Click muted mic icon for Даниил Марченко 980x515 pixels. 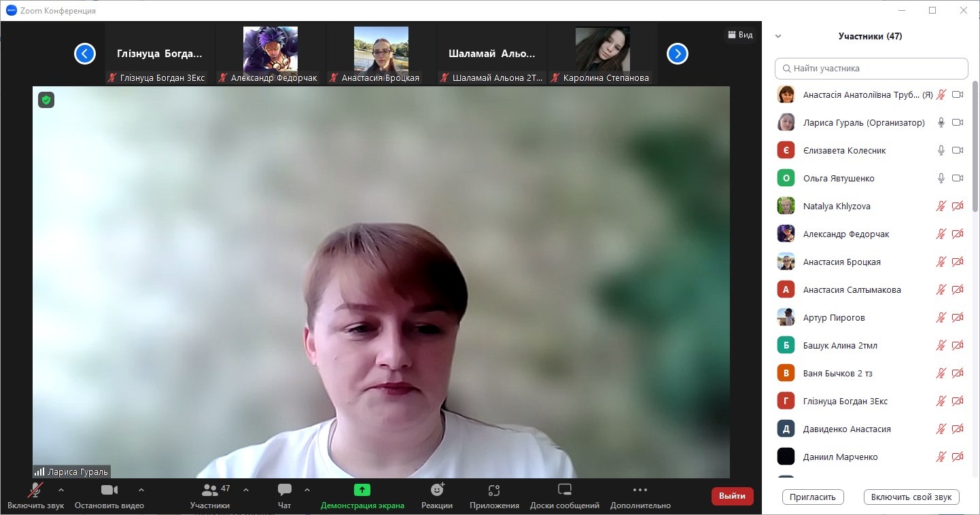(941, 457)
